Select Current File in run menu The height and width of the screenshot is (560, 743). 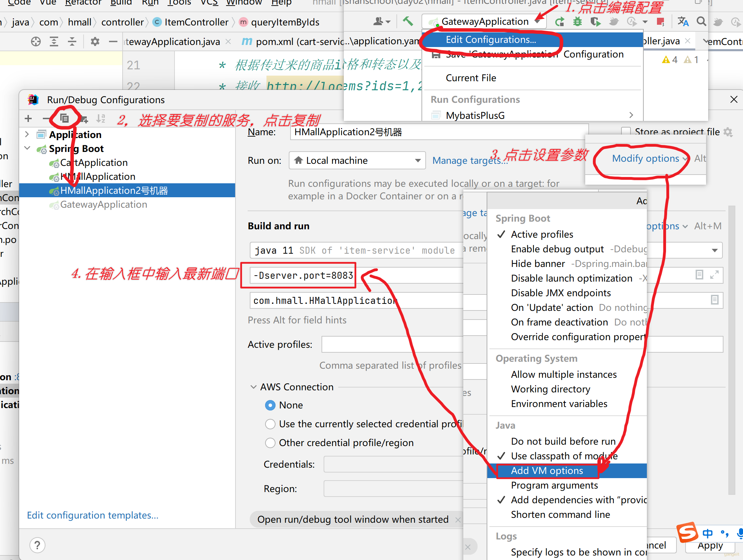tap(533, 78)
